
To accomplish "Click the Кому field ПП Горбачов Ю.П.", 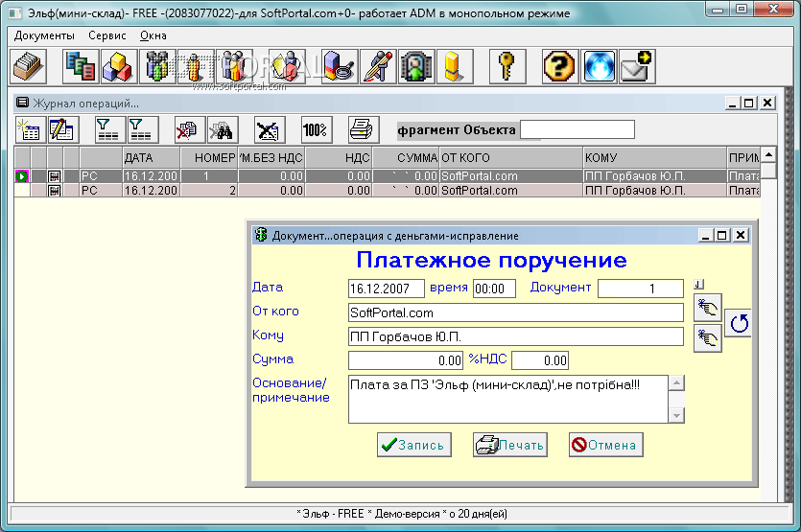I will [x=516, y=336].
